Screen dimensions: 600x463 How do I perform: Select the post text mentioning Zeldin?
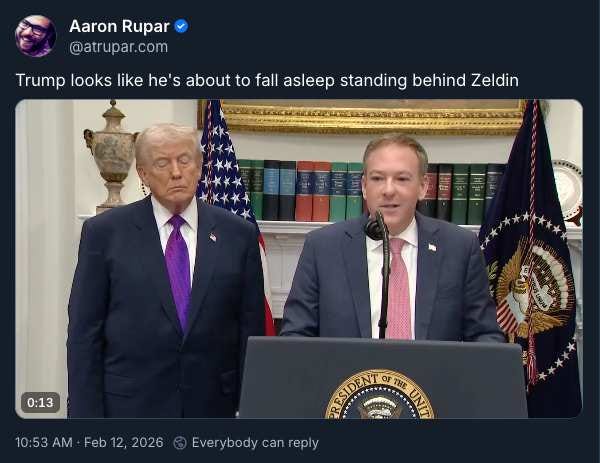(x=267, y=80)
